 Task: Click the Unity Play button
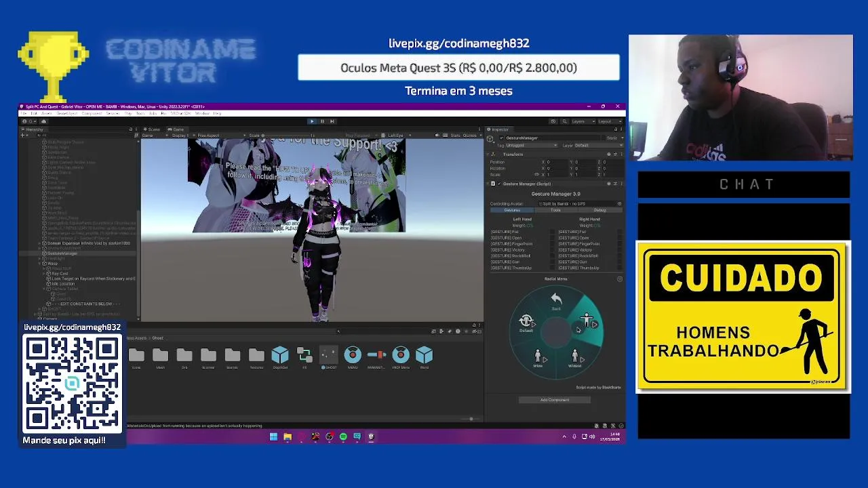[312, 121]
